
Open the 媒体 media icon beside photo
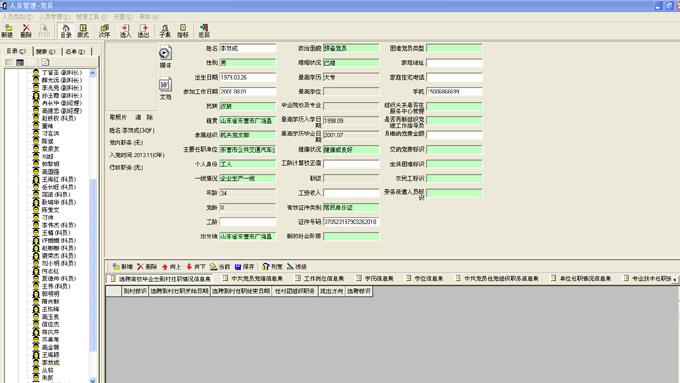click(x=165, y=57)
